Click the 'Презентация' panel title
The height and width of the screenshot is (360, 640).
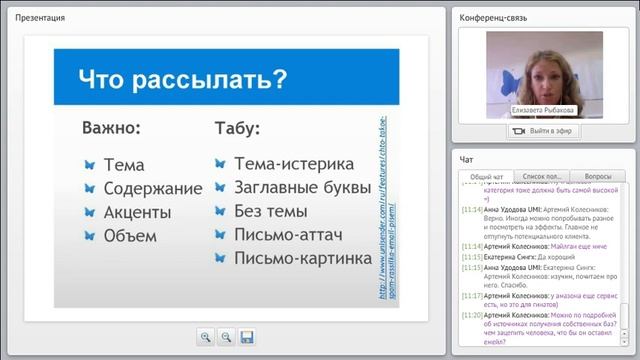[x=40, y=18]
